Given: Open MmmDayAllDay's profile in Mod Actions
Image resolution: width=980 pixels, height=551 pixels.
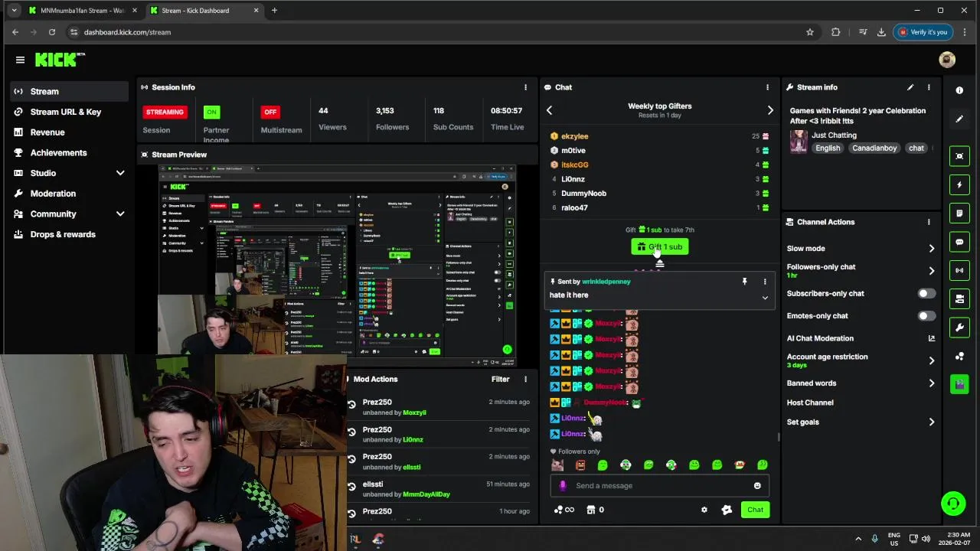Looking at the screenshot, I should click(x=426, y=494).
